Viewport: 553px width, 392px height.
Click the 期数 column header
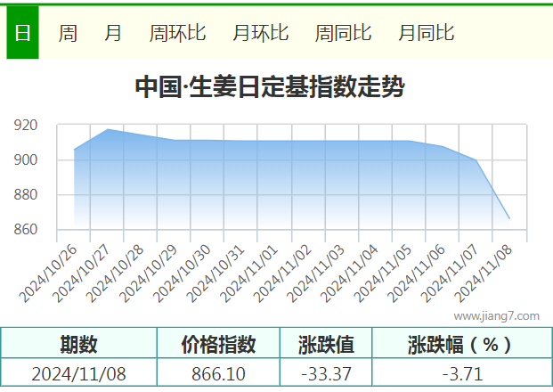click(x=78, y=344)
